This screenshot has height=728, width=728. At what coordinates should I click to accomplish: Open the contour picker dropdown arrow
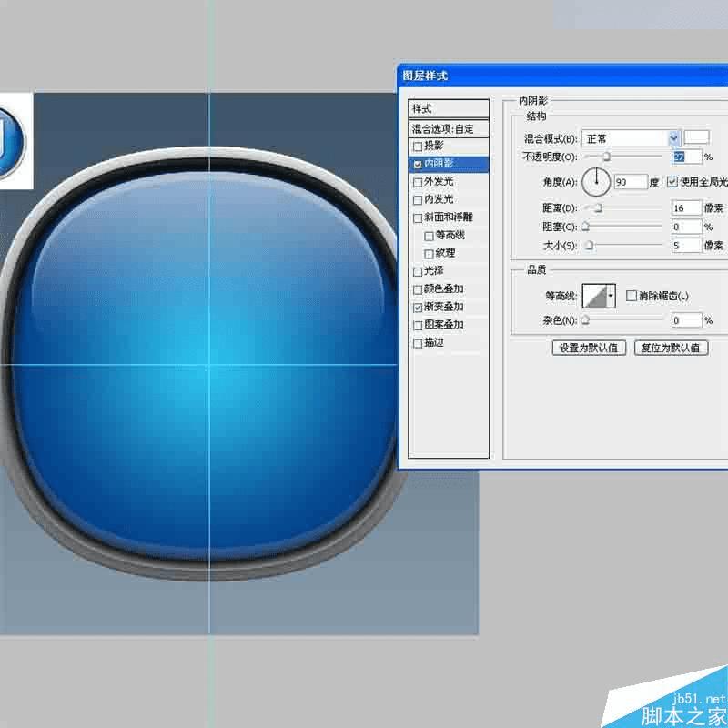612,295
